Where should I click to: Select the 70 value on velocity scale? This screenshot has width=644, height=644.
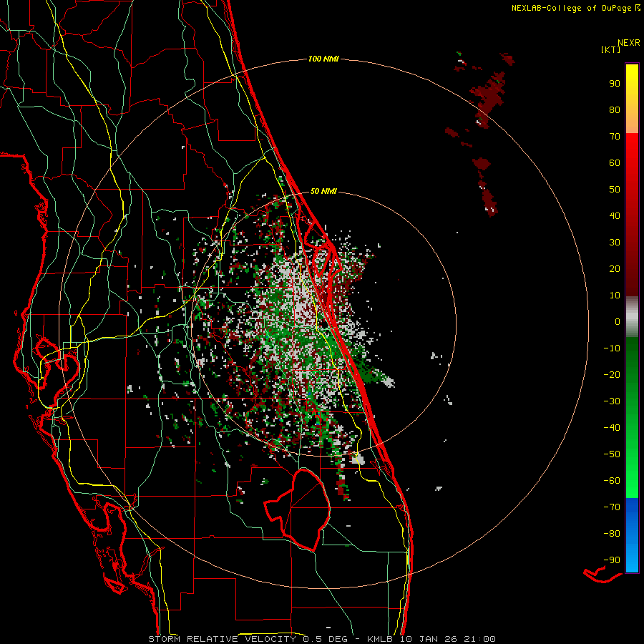[x=615, y=137]
